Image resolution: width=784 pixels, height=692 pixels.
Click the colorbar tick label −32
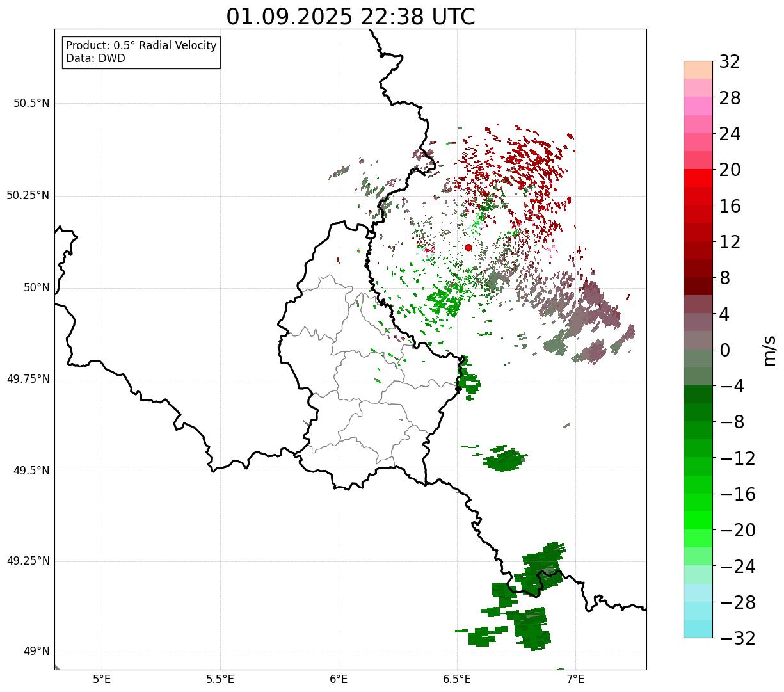(x=737, y=638)
